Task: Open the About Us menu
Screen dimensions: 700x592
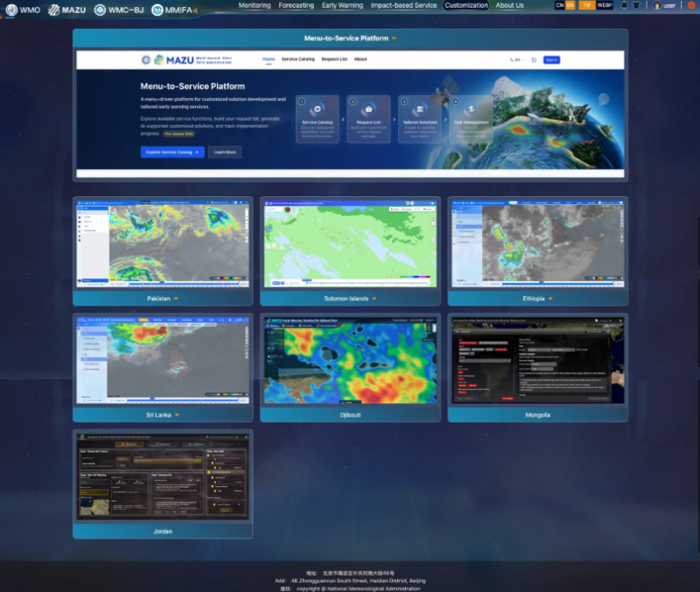Action: (509, 5)
